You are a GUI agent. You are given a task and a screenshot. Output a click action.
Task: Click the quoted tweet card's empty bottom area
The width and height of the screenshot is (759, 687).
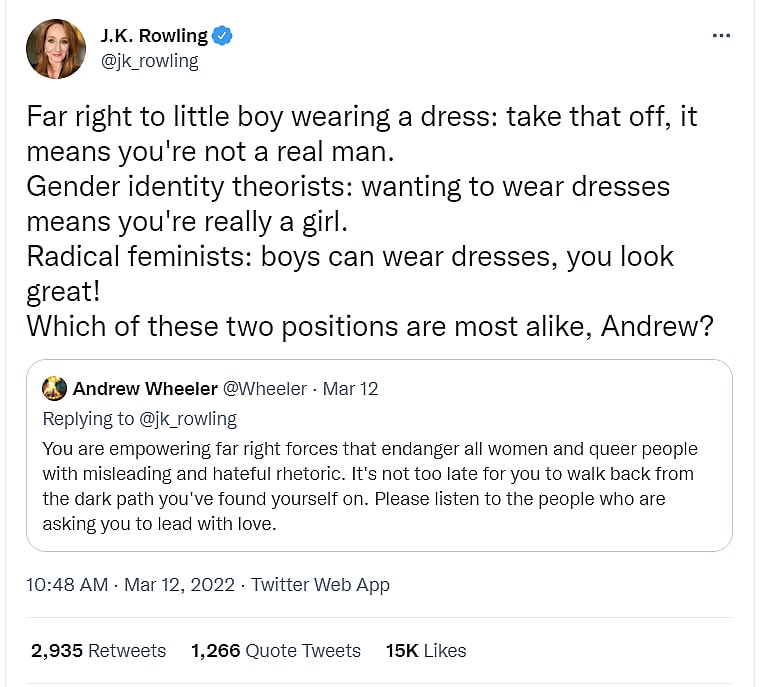pyautogui.click(x=380, y=541)
